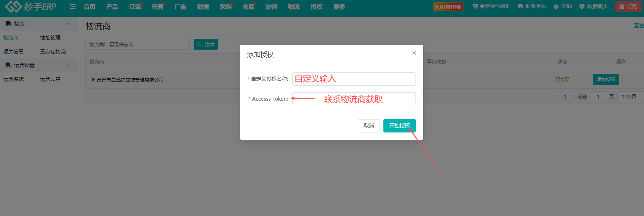
Task: Expand the 莆田市星迅供应链管理有限公司 row triangle
Action: coord(93,80)
